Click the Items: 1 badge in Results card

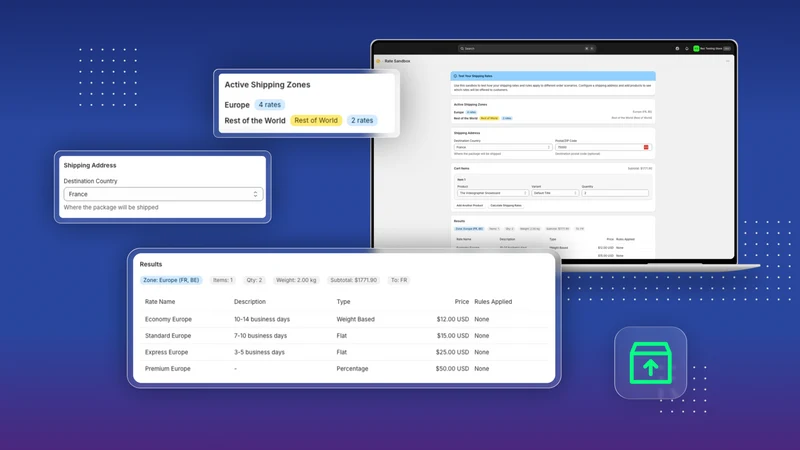tap(223, 280)
